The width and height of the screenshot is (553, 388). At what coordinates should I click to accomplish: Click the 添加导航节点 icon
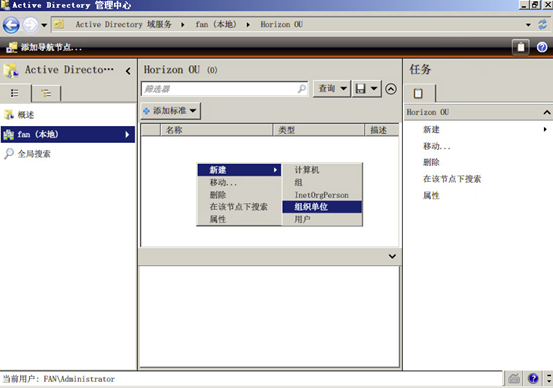[12, 47]
